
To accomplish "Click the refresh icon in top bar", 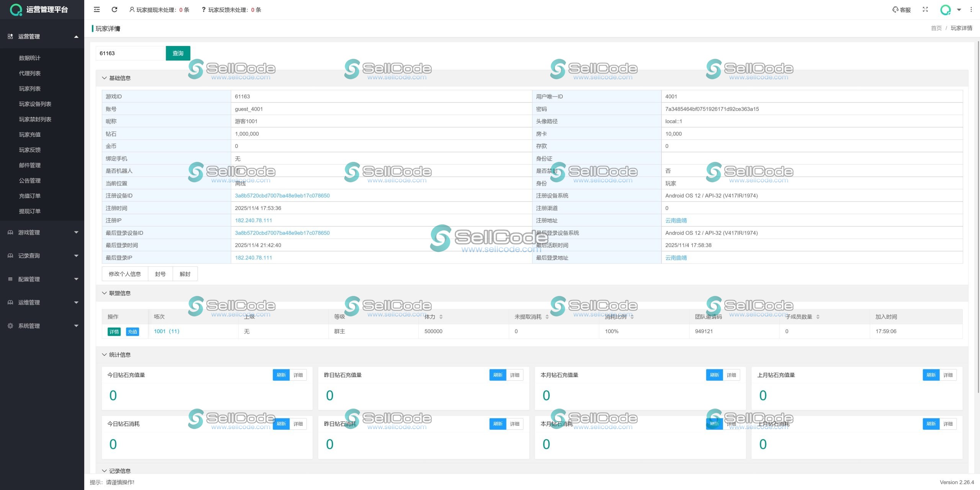I will (x=114, y=10).
